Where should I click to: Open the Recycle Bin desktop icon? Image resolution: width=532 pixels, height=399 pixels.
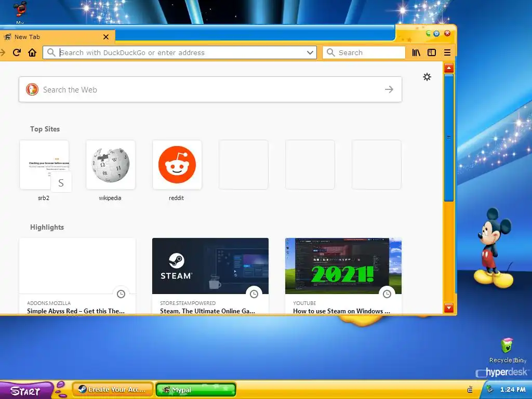[x=507, y=351]
